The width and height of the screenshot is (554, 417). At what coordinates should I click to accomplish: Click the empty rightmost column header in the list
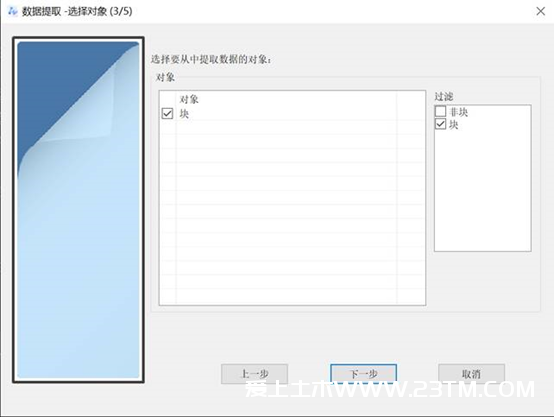point(411,99)
